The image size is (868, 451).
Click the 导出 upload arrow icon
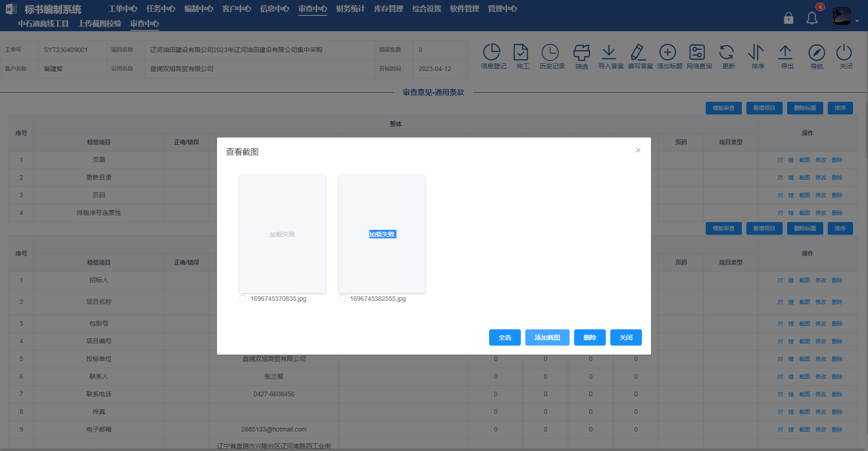[785, 52]
